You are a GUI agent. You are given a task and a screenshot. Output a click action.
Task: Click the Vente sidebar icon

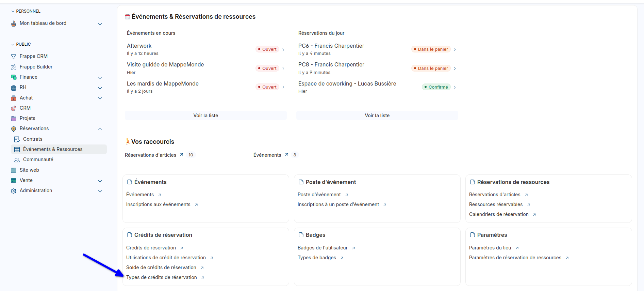tap(14, 181)
